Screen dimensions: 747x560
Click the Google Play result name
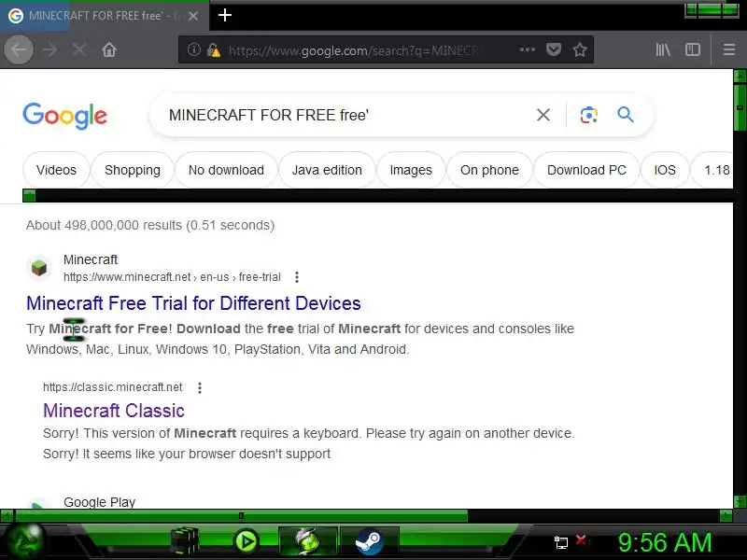pos(100,502)
